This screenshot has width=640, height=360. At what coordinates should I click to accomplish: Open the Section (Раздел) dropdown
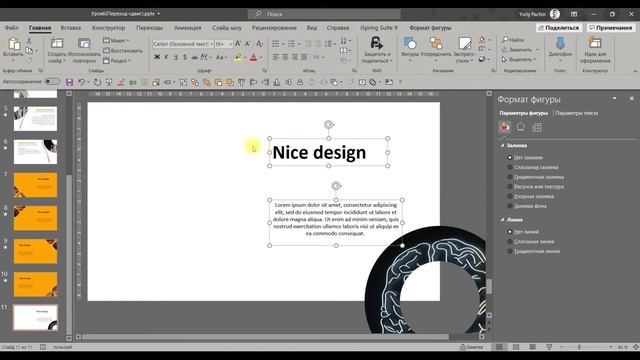[x=117, y=60]
